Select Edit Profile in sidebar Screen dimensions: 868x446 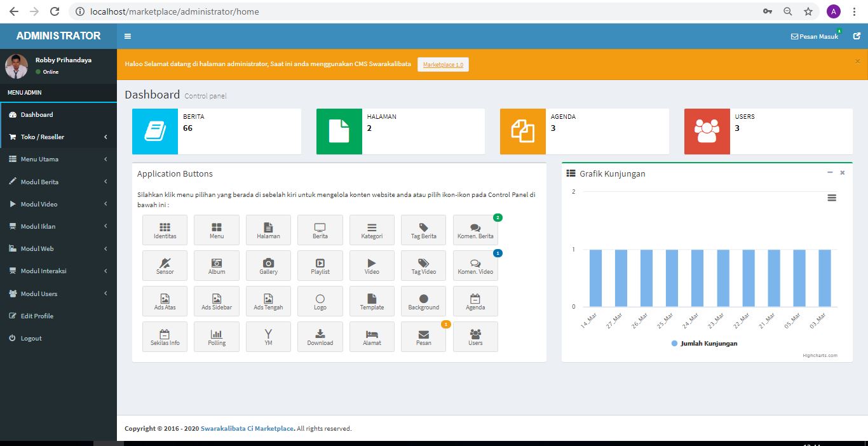tap(37, 316)
